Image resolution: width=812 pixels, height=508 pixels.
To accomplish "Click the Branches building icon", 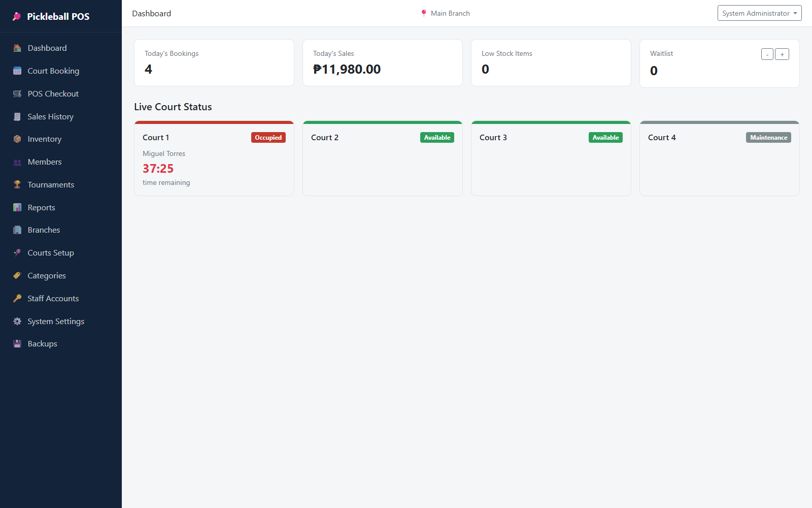I will (17, 230).
